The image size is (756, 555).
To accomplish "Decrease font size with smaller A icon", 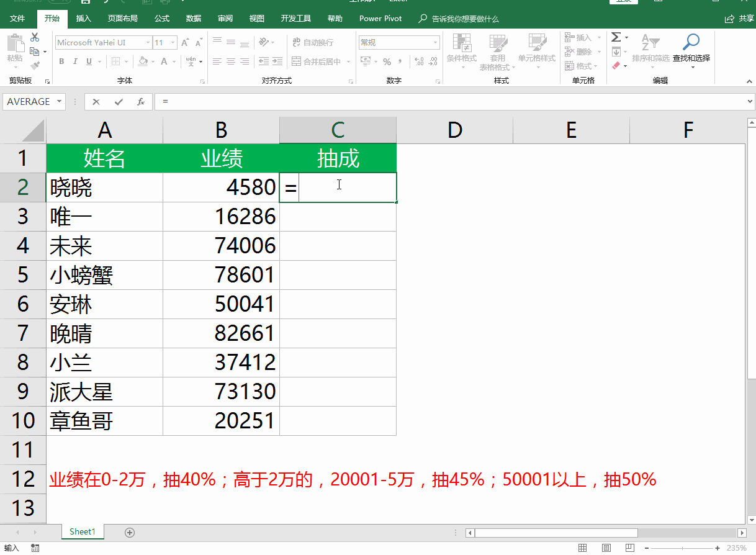I will click(199, 43).
